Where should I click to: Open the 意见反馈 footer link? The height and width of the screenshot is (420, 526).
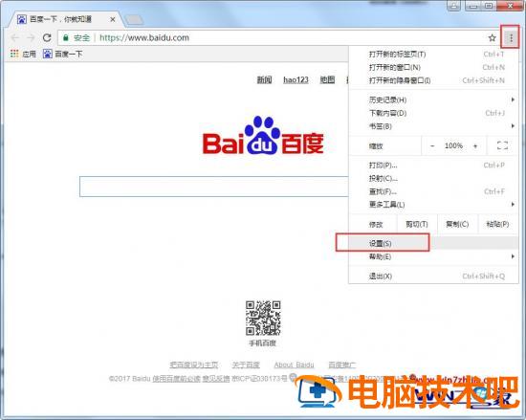click(216, 379)
